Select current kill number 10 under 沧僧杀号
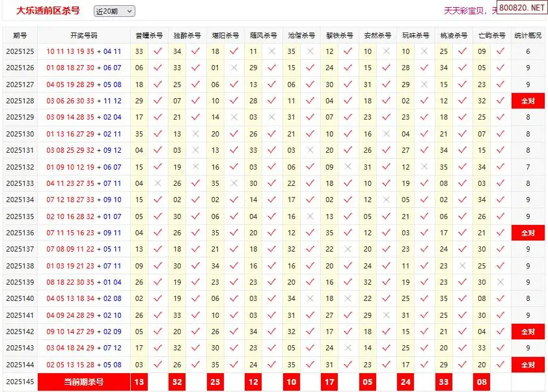 click(292, 382)
